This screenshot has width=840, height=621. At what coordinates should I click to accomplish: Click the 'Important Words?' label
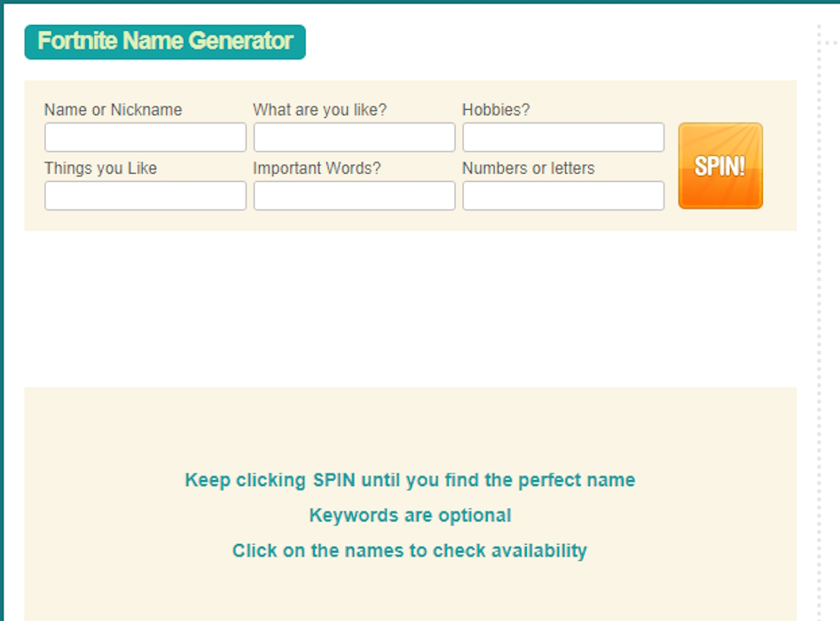pos(317,169)
